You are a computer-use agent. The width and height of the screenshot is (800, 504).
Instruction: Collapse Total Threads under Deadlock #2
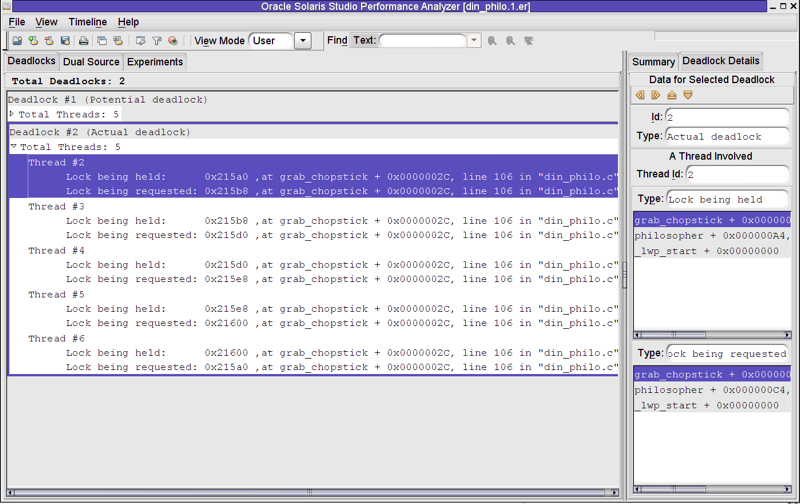pyautogui.click(x=14, y=146)
